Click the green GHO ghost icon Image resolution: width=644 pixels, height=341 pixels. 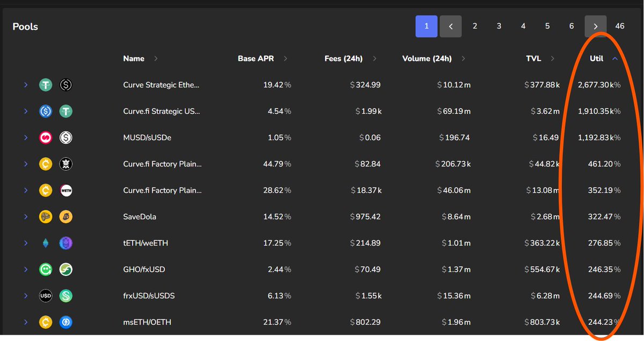coord(46,269)
